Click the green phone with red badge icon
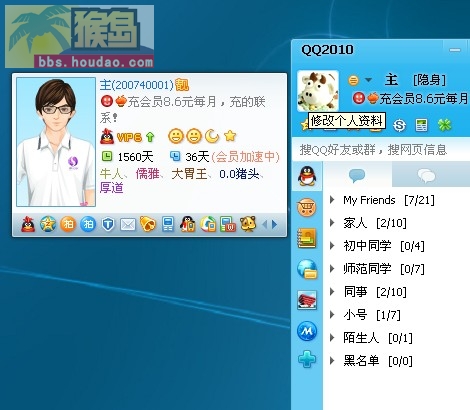Screen dimensions: 470x410 click(x=228, y=224)
